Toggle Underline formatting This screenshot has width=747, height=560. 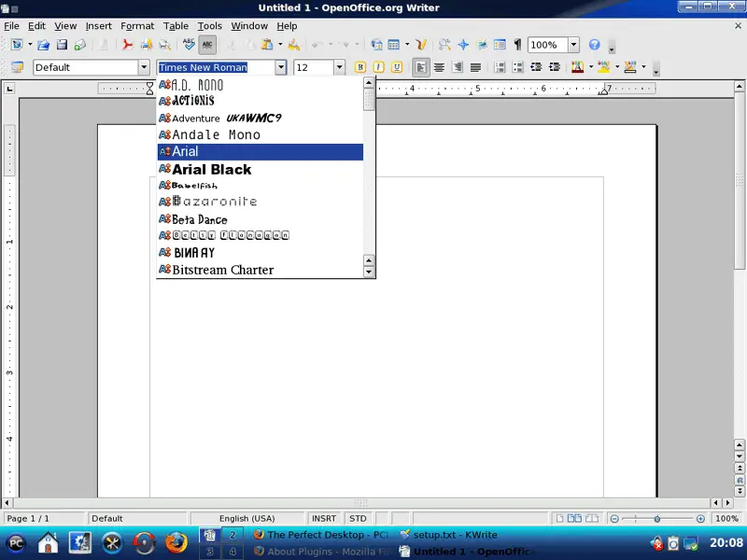click(x=396, y=67)
